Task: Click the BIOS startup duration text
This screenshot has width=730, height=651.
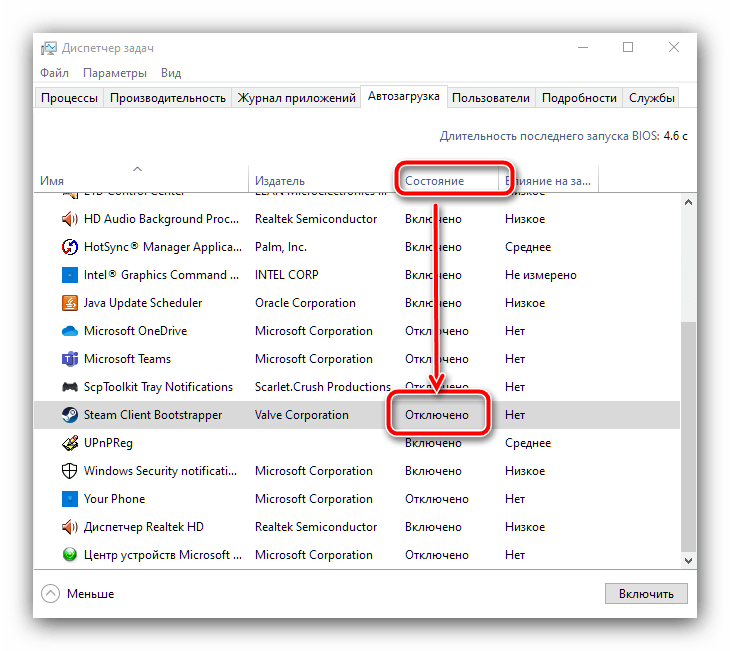Action: [563, 136]
